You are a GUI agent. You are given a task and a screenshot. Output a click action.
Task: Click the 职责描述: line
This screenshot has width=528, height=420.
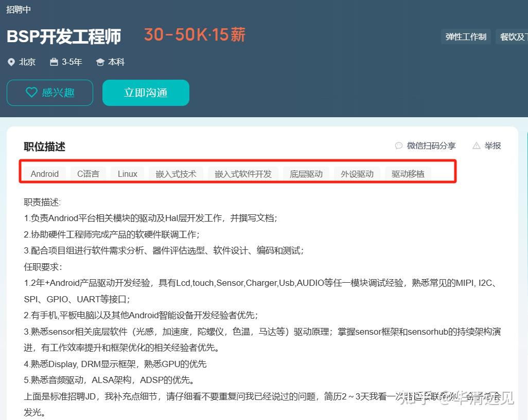point(42,202)
